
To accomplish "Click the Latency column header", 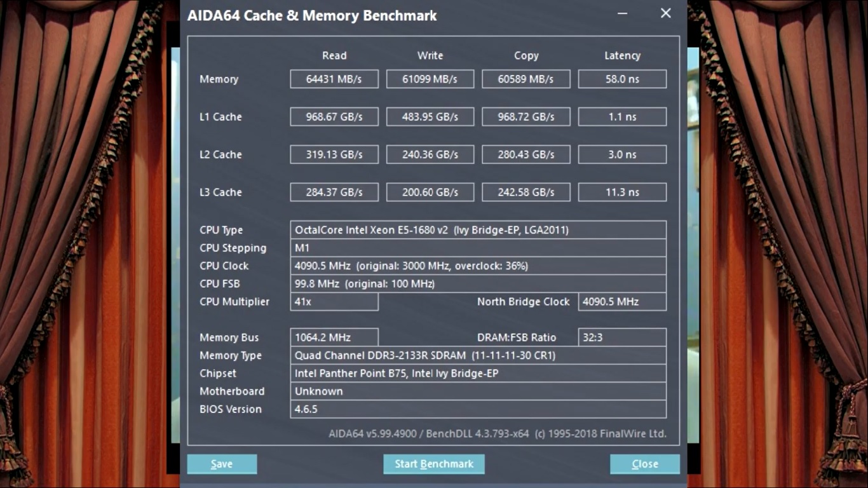I will coord(622,56).
